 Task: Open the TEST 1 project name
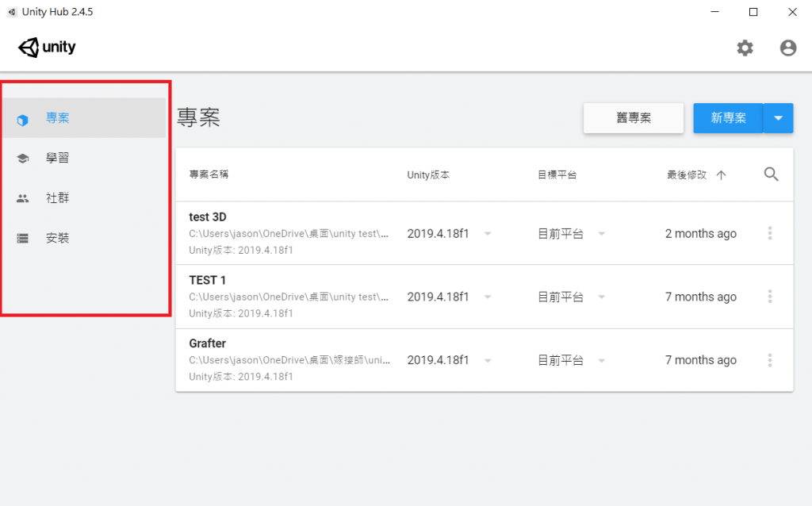[207, 280]
